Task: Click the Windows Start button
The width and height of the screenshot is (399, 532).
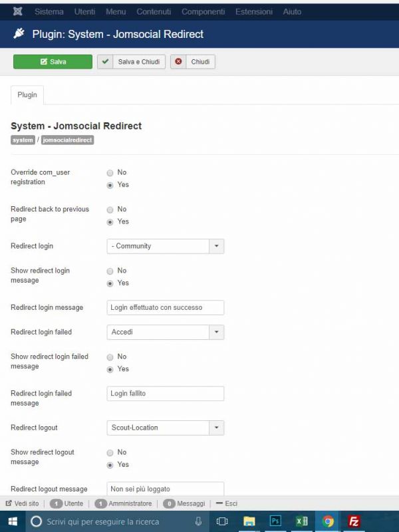Action: pyautogui.click(x=13, y=521)
